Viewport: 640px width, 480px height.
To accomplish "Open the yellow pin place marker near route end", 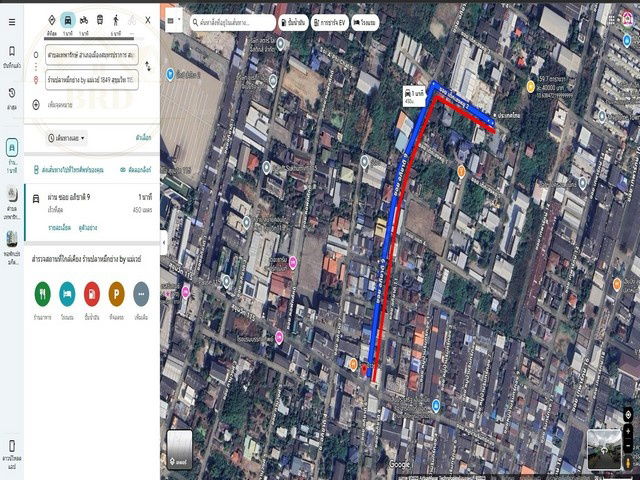I will click(x=530, y=87).
